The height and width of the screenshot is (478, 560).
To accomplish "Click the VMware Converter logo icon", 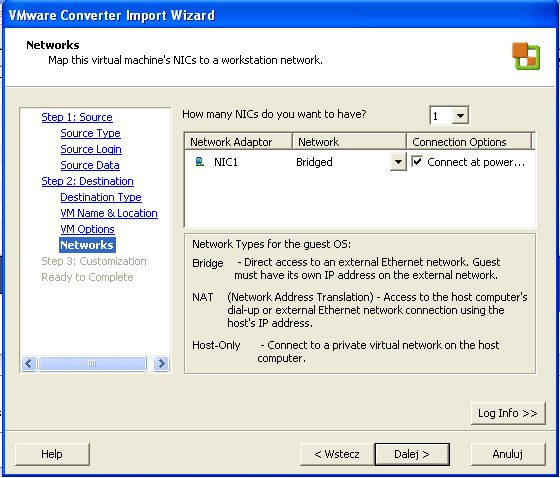I will point(526,56).
